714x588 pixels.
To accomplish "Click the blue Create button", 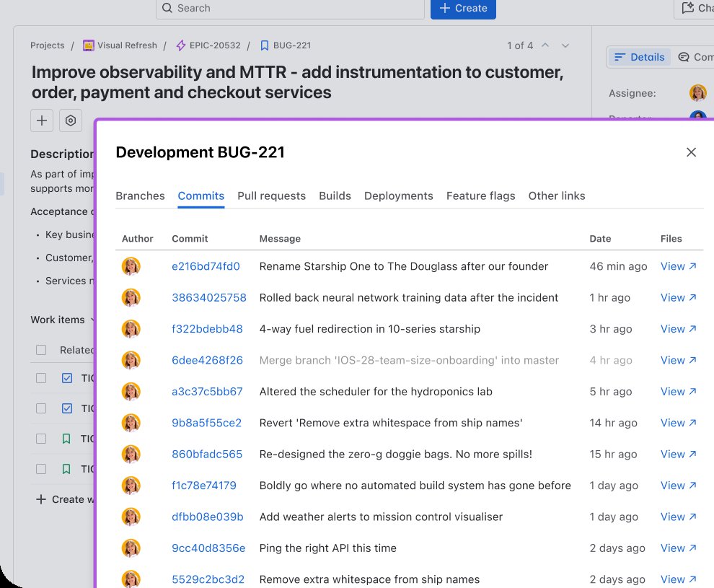I will coord(463,8).
